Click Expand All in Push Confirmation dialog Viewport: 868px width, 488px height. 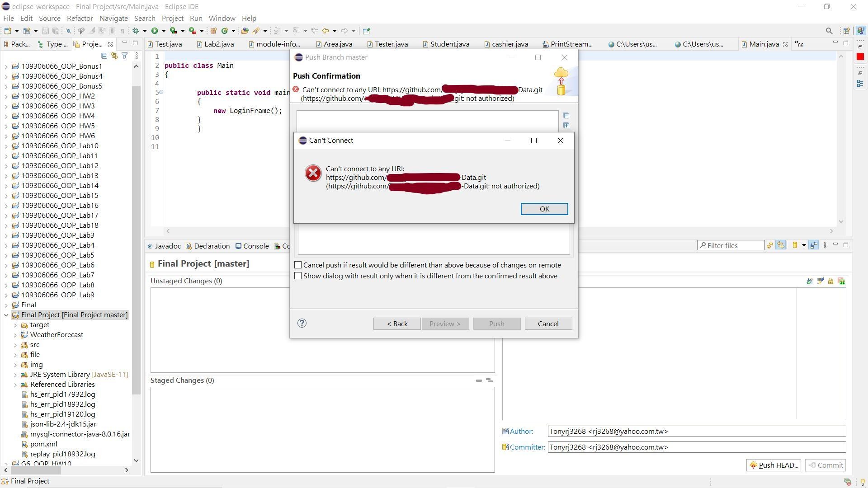click(566, 126)
